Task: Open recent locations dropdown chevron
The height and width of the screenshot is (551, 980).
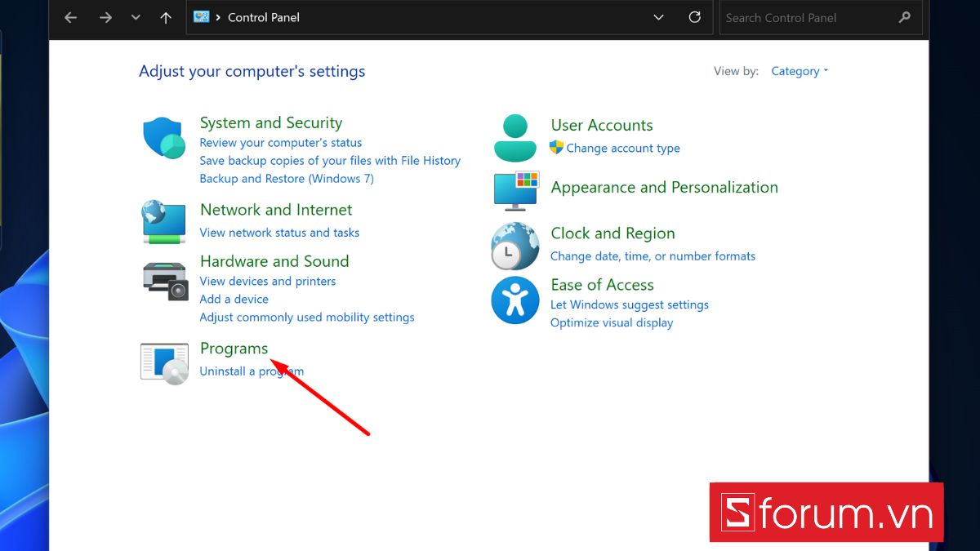Action: click(x=136, y=17)
